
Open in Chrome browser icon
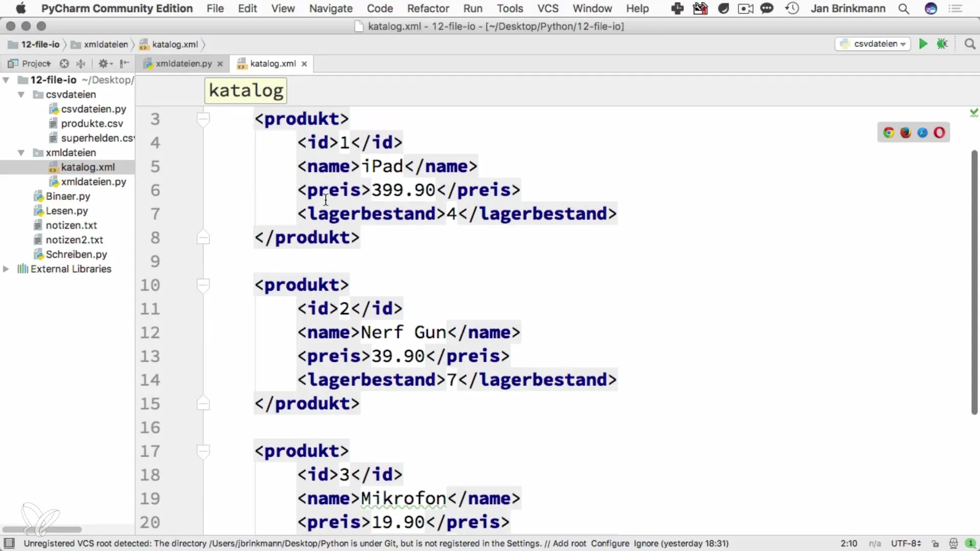(x=889, y=133)
